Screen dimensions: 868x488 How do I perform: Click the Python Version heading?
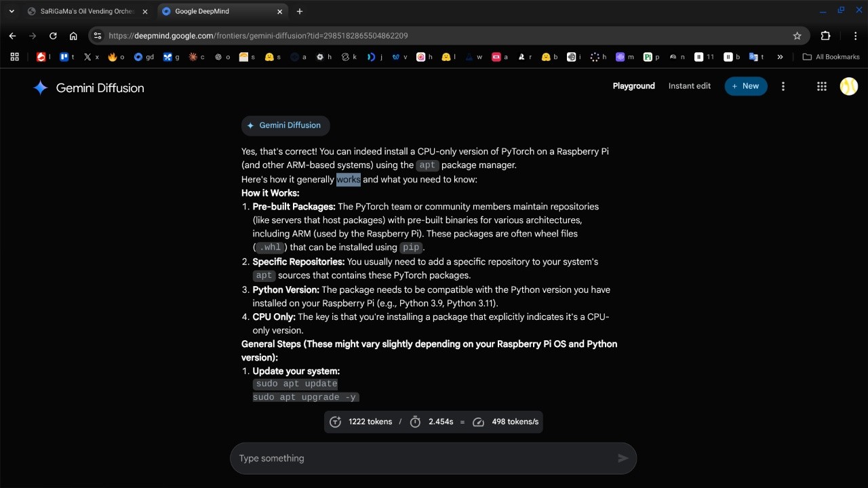tap(285, 289)
